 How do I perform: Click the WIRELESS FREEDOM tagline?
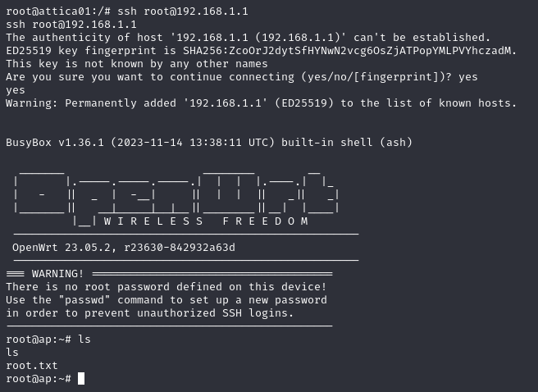[x=206, y=221]
